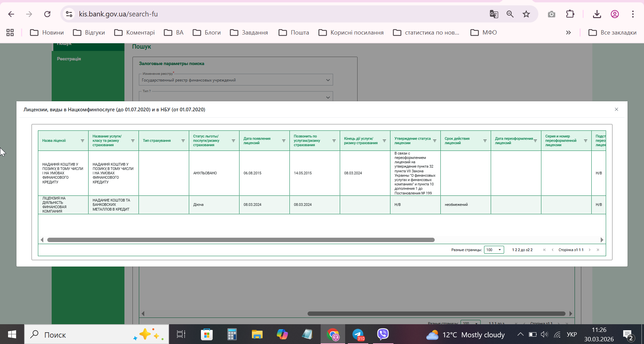Open the apps grid icon in bookmarks bar
Viewport: 644px width, 344px height.
tap(10, 33)
